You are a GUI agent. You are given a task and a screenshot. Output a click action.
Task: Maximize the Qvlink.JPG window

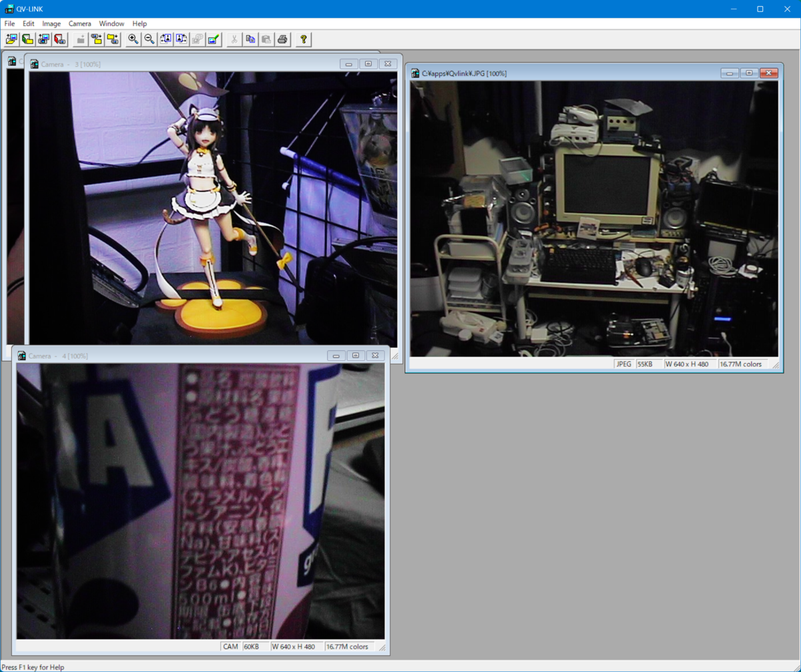tap(749, 73)
